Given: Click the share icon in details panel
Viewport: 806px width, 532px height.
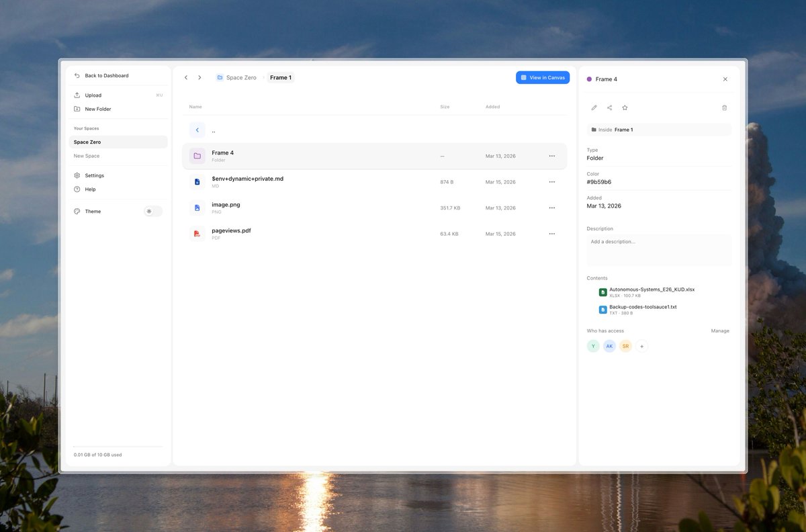Looking at the screenshot, I should [x=609, y=107].
